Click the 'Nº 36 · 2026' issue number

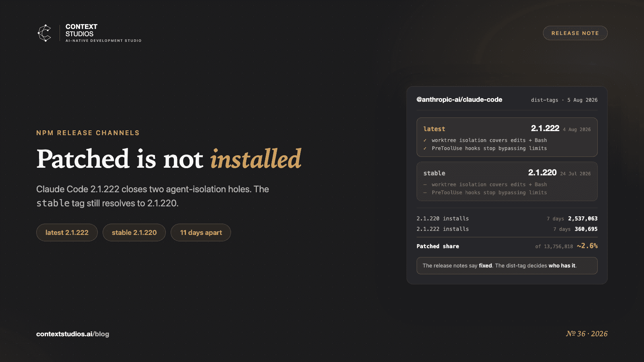(x=587, y=334)
